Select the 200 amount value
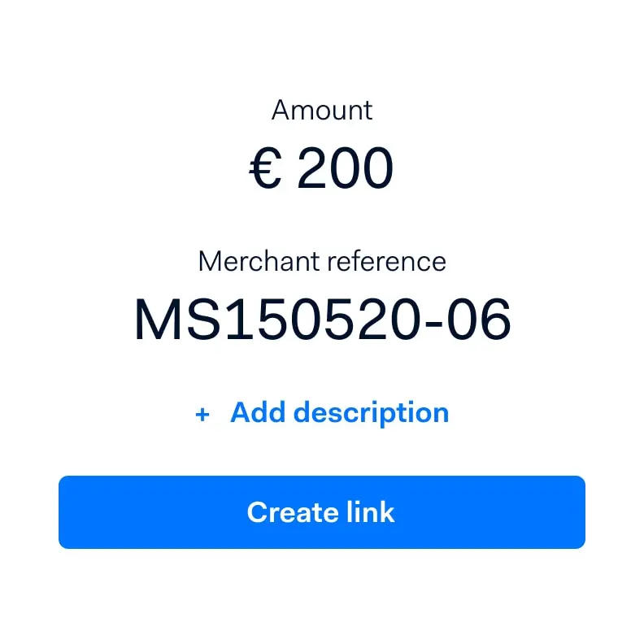 [345, 171]
